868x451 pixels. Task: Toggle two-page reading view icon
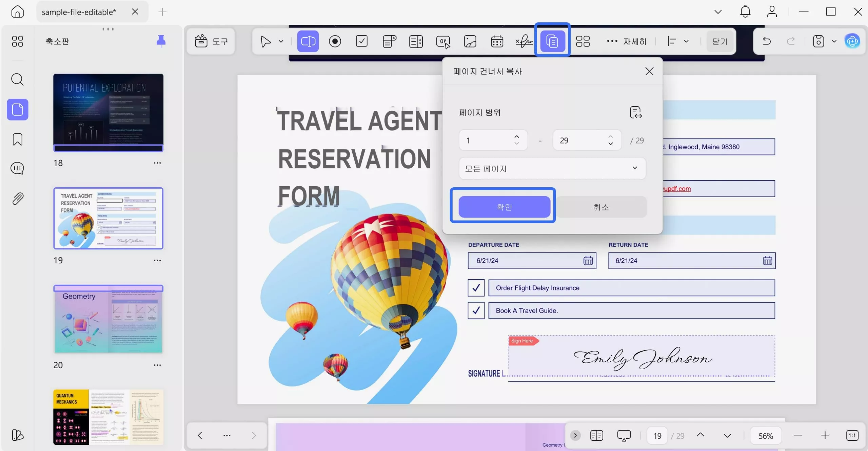[596, 435]
